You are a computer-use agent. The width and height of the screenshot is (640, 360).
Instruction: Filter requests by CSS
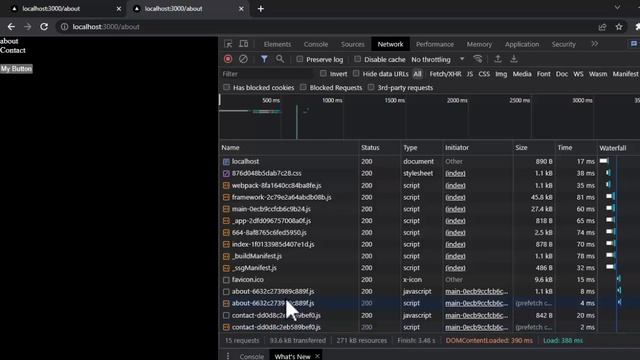[484, 74]
